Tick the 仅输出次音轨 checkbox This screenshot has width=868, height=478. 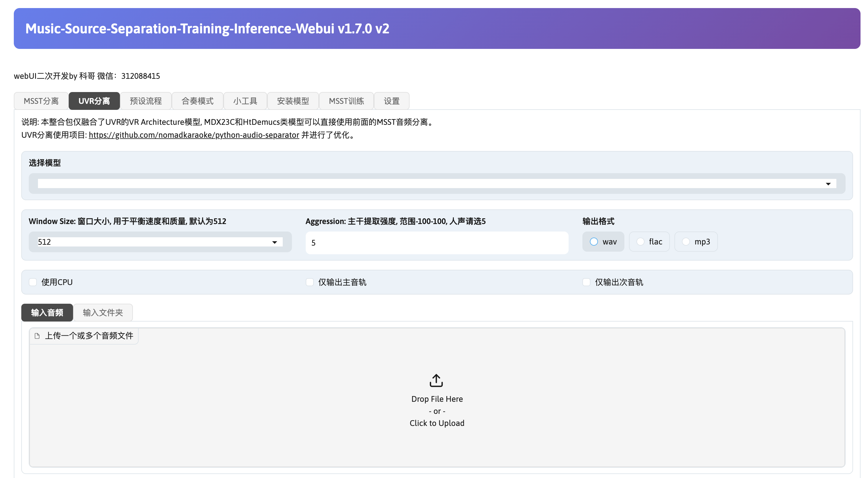coord(586,282)
